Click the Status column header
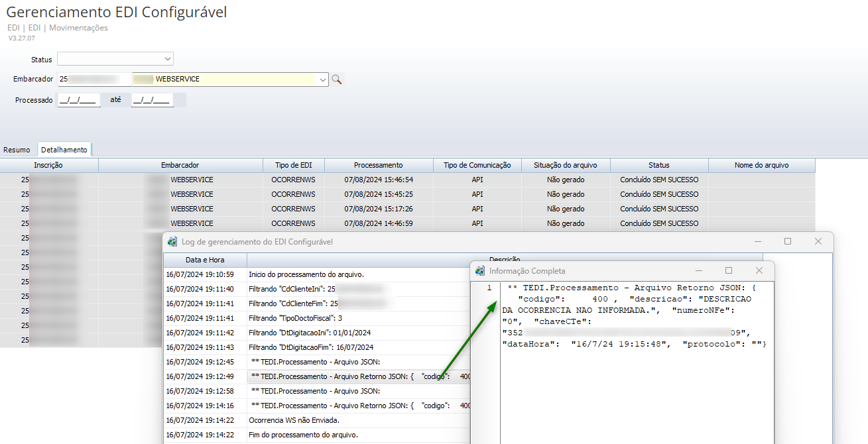The width and height of the screenshot is (868, 444). 658,165
